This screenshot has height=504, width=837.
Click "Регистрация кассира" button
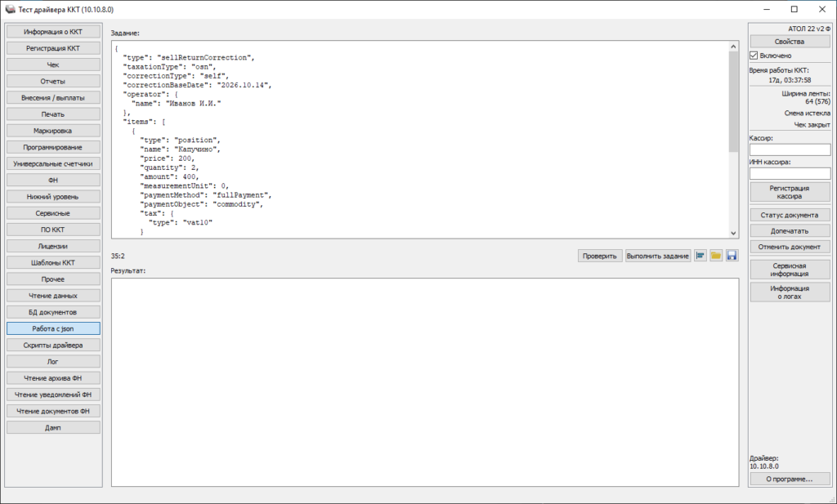(x=790, y=192)
